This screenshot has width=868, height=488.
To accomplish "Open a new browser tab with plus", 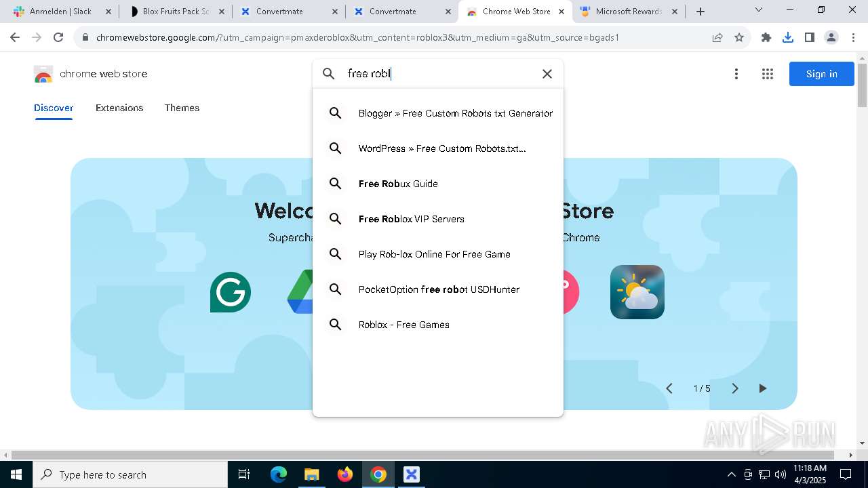I will tap(701, 12).
